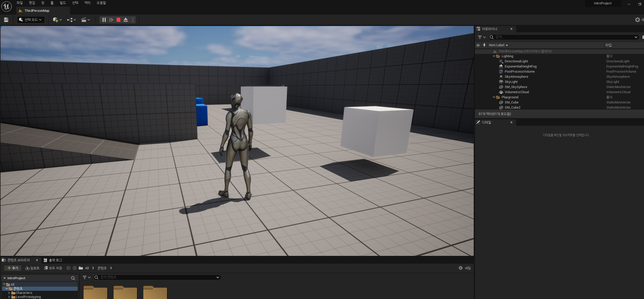Open the Build menu
Image resolution: width=644 pixels, height=299 pixels.
point(63,3)
